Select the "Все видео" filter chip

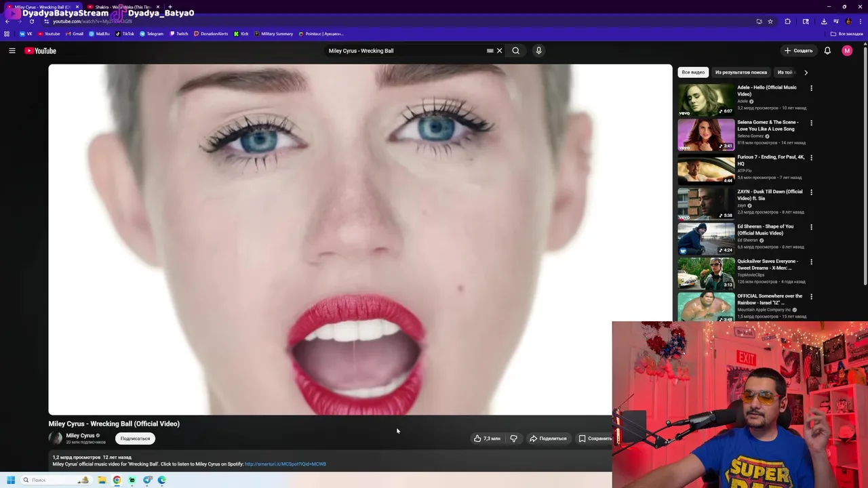click(x=693, y=73)
